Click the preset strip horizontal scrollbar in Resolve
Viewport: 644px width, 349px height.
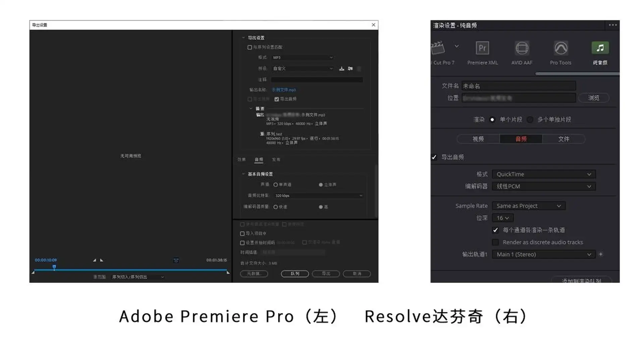pyautogui.click(x=577, y=74)
